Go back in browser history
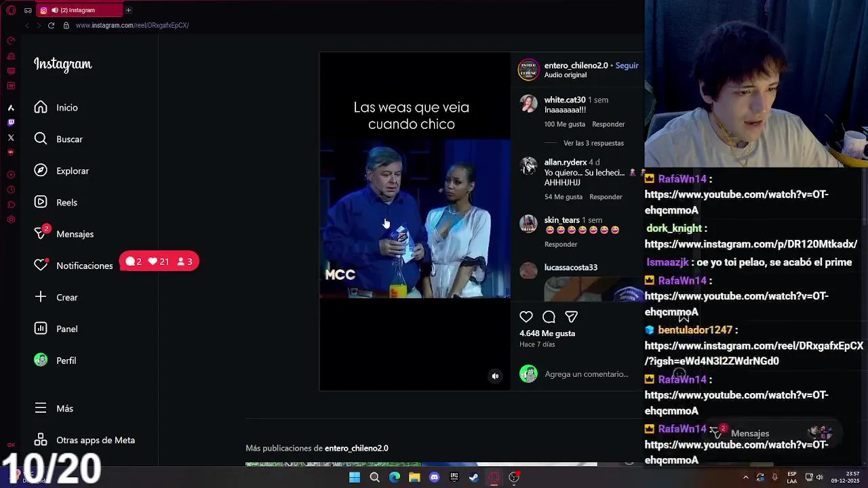 click(27, 25)
